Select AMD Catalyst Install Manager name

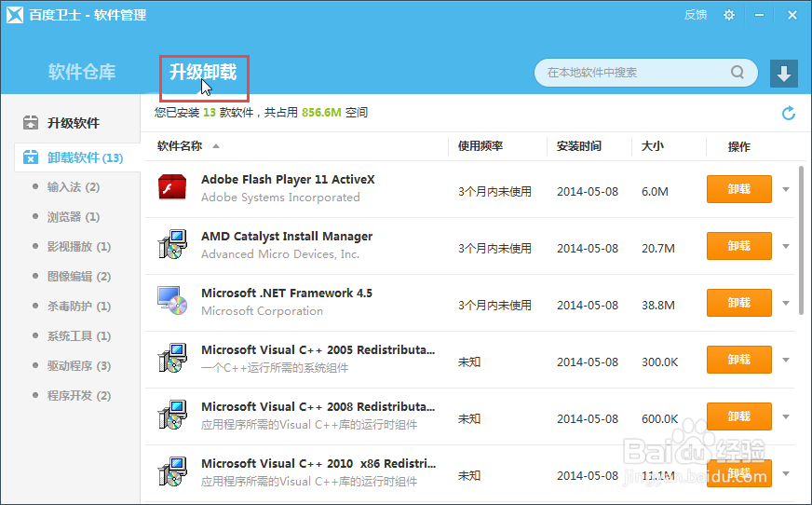tap(287, 237)
